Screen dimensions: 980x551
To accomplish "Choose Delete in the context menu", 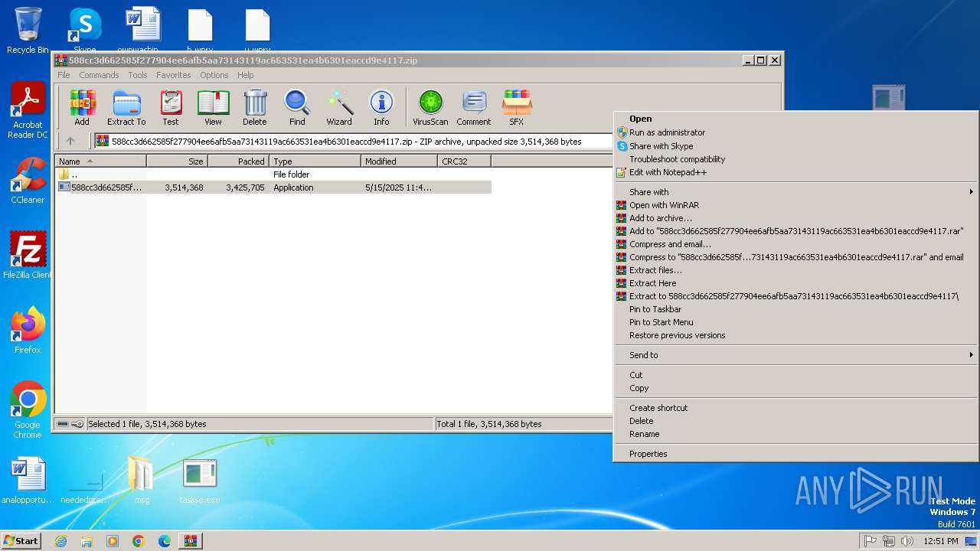I will pyautogui.click(x=796, y=421).
